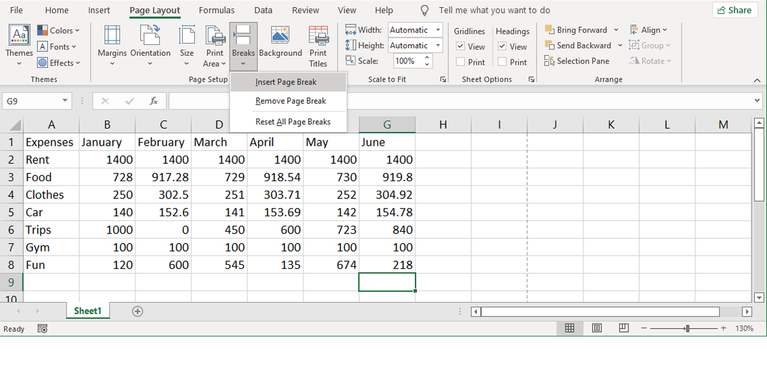Add a new sheet with plus icon
767x384 pixels.
click(137, 311)
